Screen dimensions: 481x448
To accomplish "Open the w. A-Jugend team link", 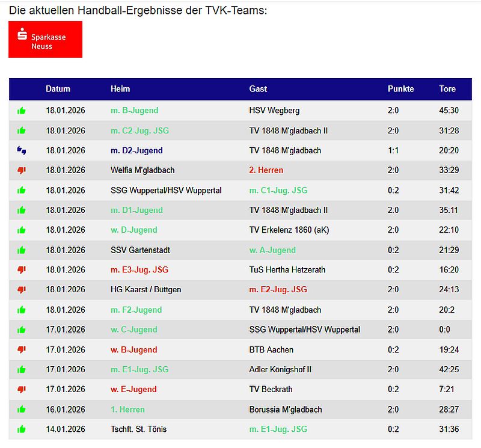I will (272, 250).
